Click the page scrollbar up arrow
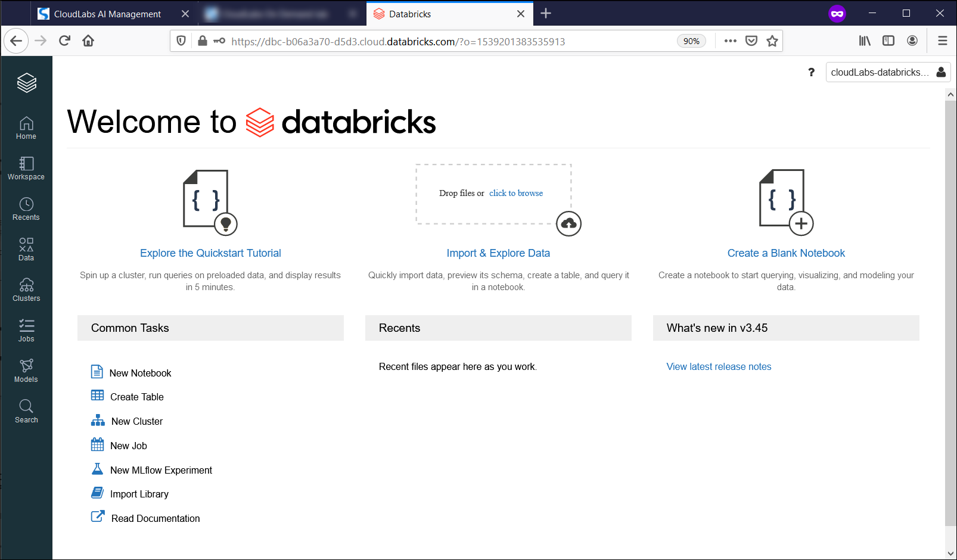The width and height of the screenshot is (957, 560). (x=950, y=95)
